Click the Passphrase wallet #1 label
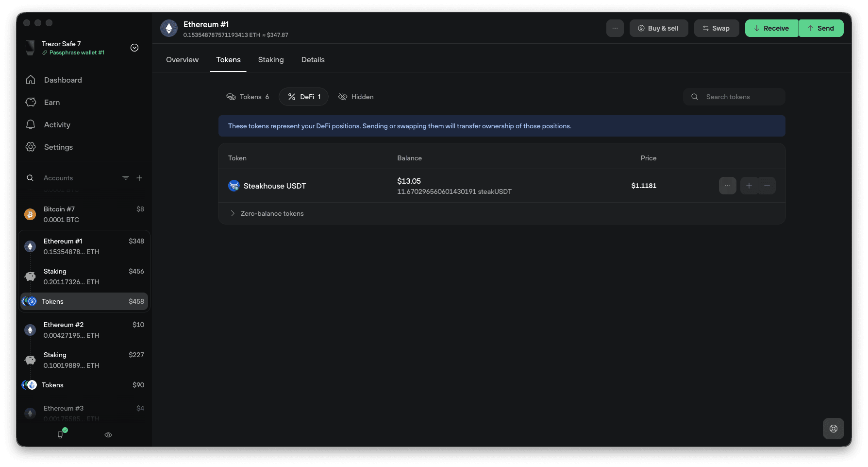 pyautogui.click(x=77, y=52)
